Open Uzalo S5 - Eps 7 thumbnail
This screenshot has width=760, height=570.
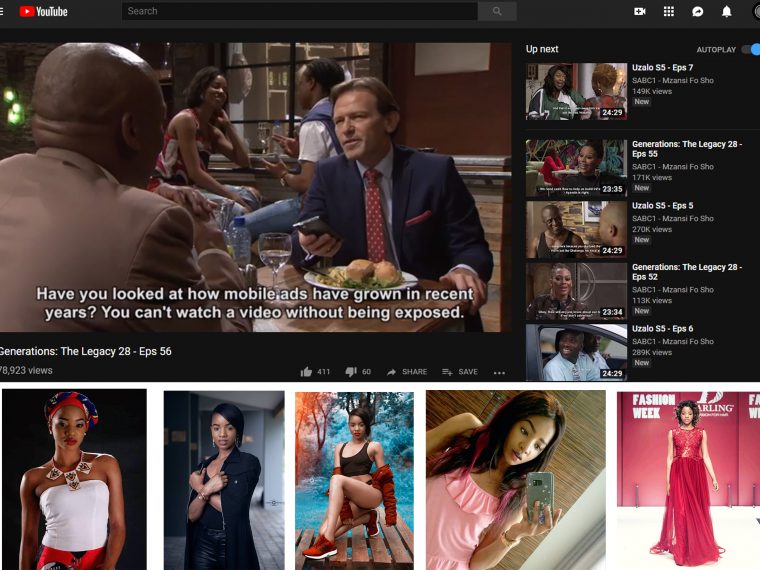click(x=576, y=91)
